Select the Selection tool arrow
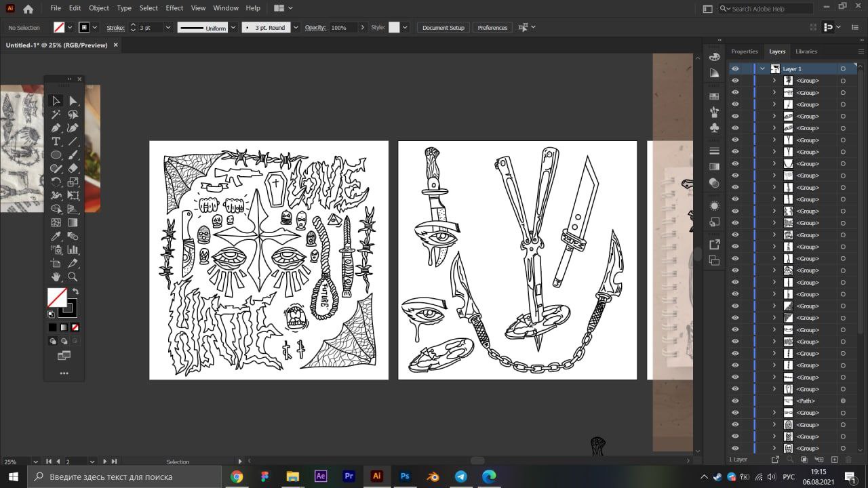Viewport: 868px width, 488px height. pyautogui.click(x=56, y=101)
